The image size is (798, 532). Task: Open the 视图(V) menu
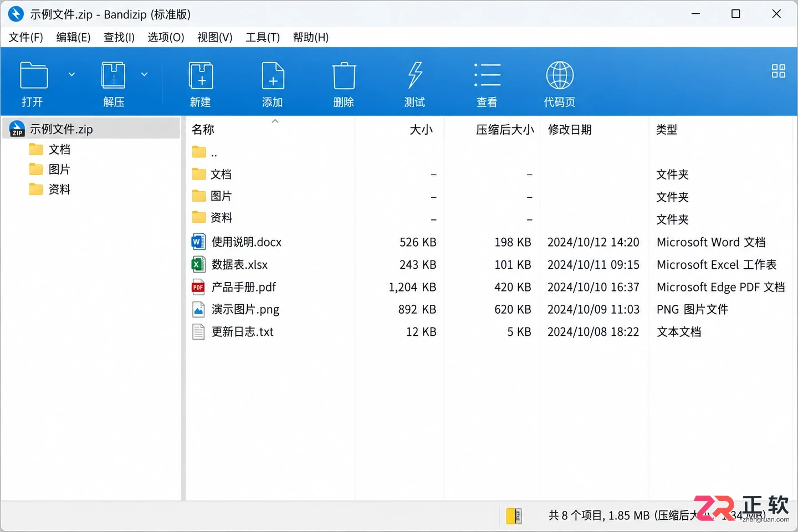(x=214, y=37)
